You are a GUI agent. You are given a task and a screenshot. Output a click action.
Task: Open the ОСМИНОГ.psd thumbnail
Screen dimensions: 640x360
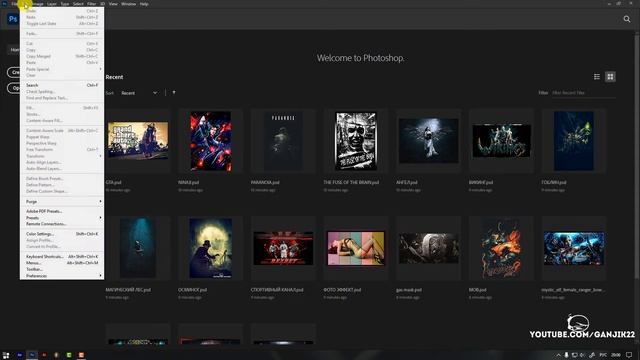coord(211,248)
